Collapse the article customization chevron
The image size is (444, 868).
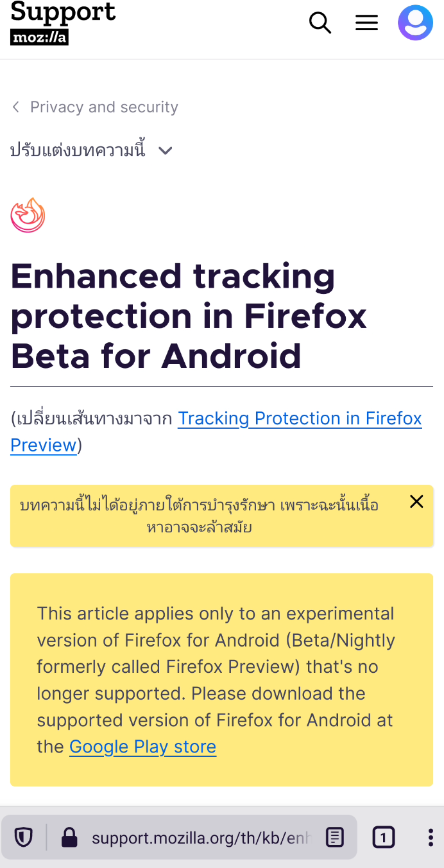pos(165,151)
